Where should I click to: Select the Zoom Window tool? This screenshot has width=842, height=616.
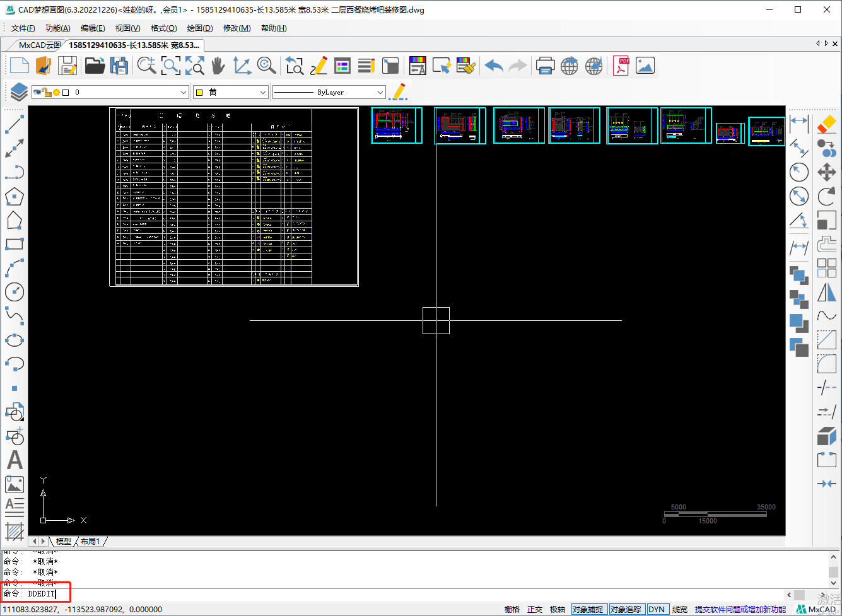click(170, 66)
